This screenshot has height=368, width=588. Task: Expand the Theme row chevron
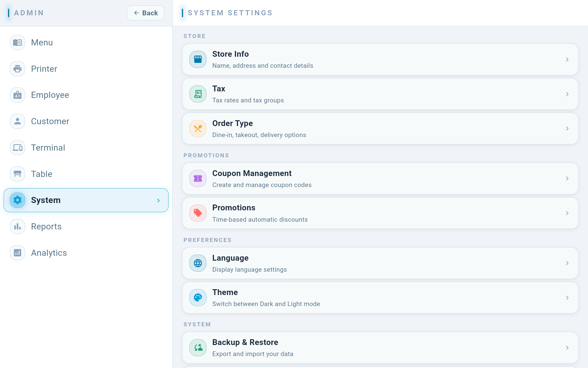coord(567,298)
